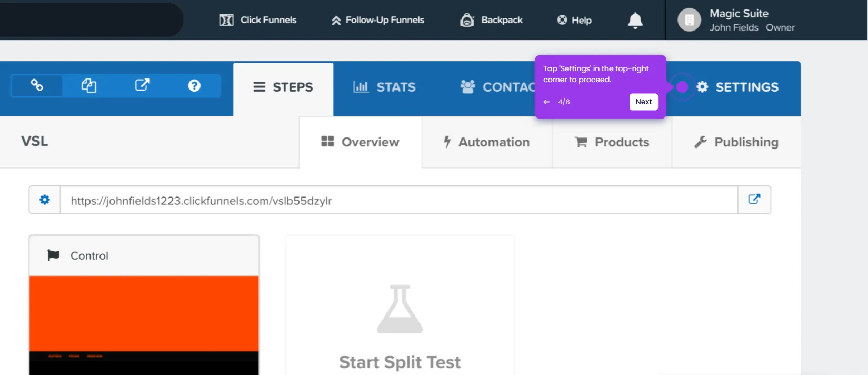Click the funnel URL input field
Image resolution: width=868 pixels, height=375 pixels.
399,200
